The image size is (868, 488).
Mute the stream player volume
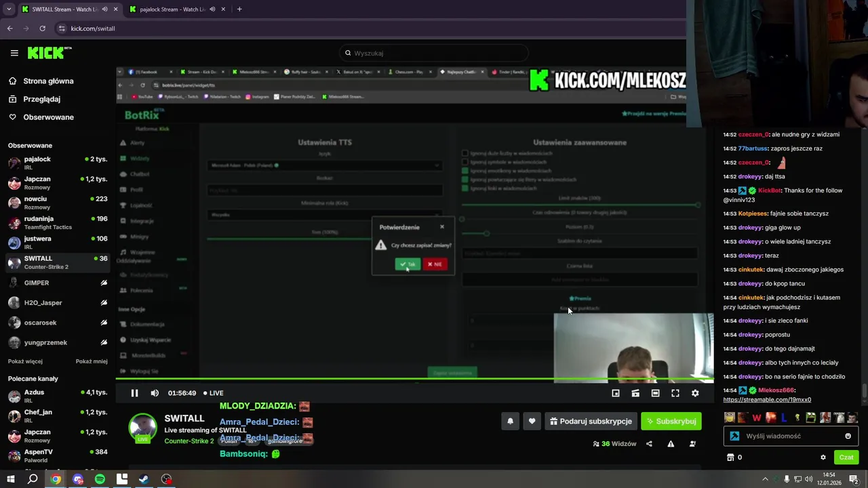point(155,393)
